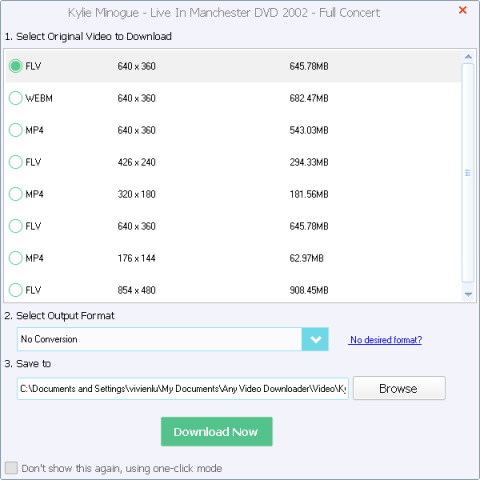The width and height of the screenshot is (480, 480).
Task: Select MP4 176 x 144 radio button
Action: click(15, 258)
